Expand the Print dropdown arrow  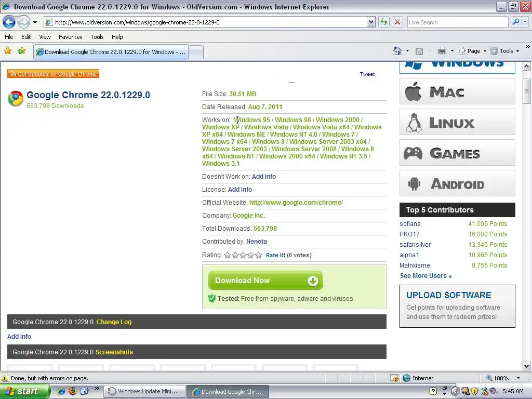[452, 51]
